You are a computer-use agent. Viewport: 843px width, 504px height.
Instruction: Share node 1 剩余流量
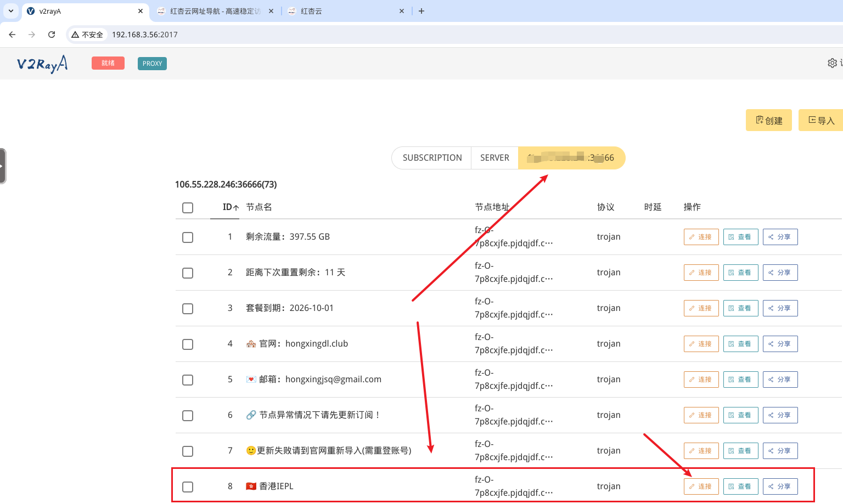[x=780, y=237]
